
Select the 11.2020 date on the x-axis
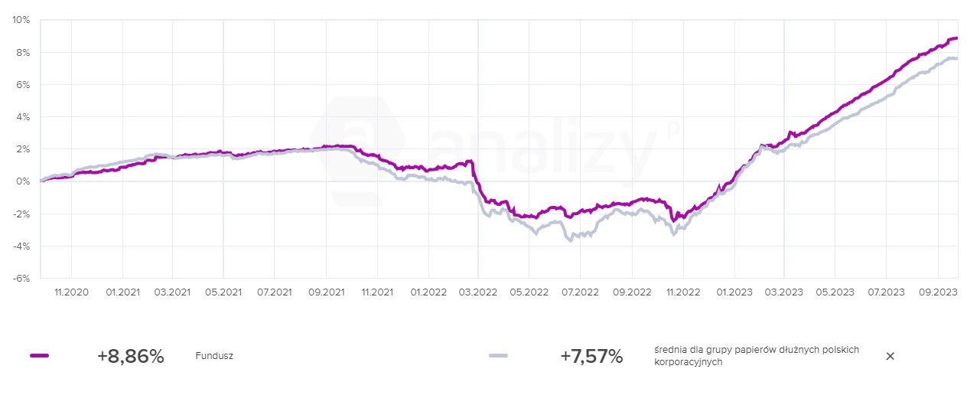tap(71, 292)
